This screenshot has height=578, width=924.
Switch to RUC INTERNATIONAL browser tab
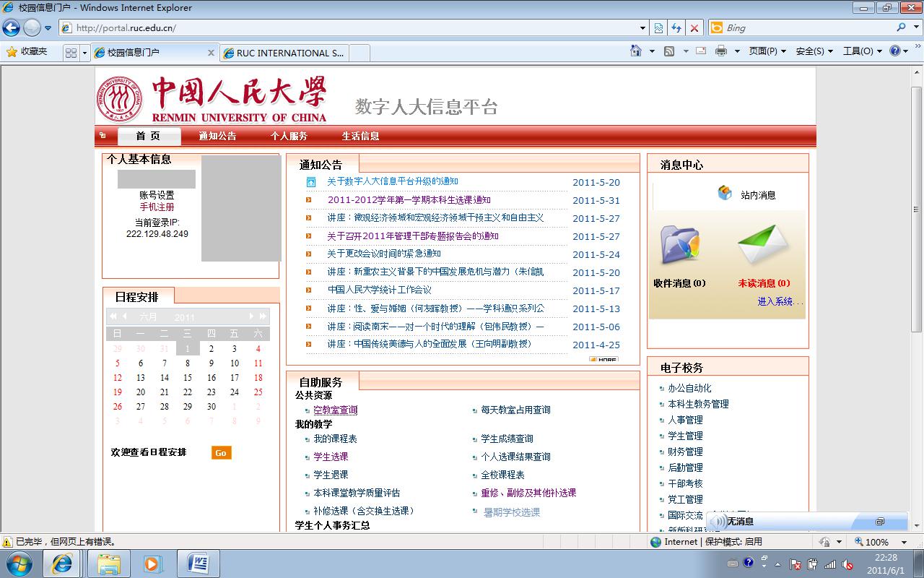point(284,53)
